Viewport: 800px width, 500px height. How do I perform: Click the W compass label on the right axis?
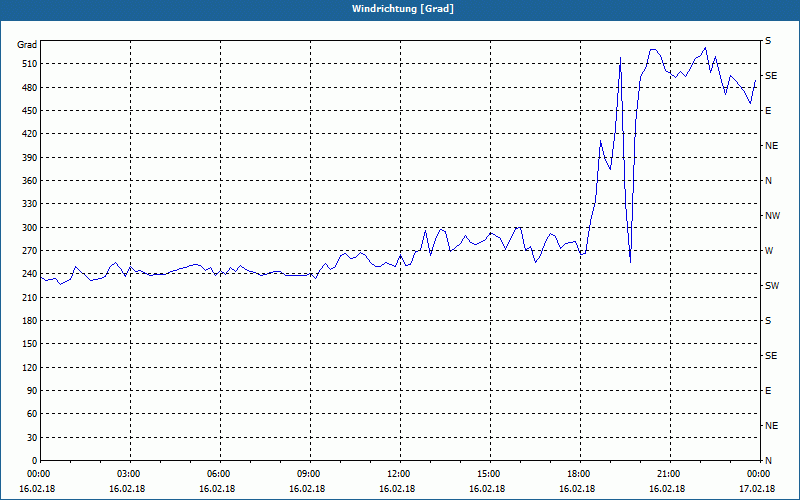tap(769, 251)
